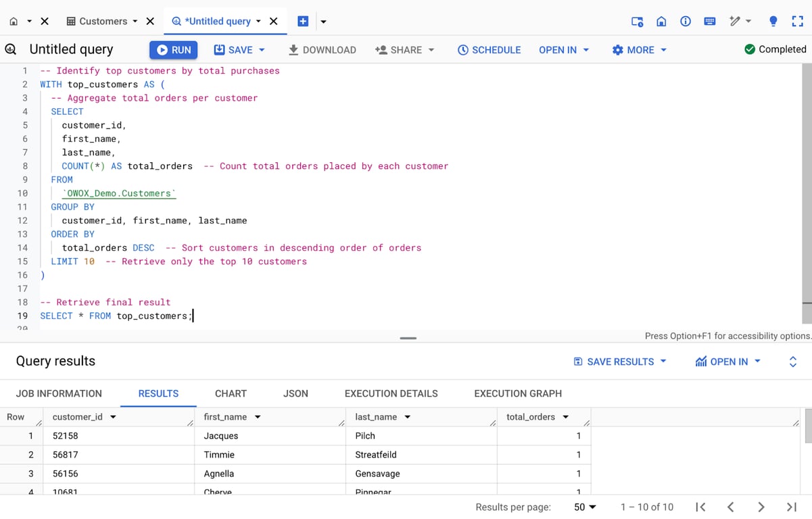Open the EXECUTION DETAILS tab
The width and height of the screenshot is (812, 519).
pyautogui.click(x=391, y=393)
